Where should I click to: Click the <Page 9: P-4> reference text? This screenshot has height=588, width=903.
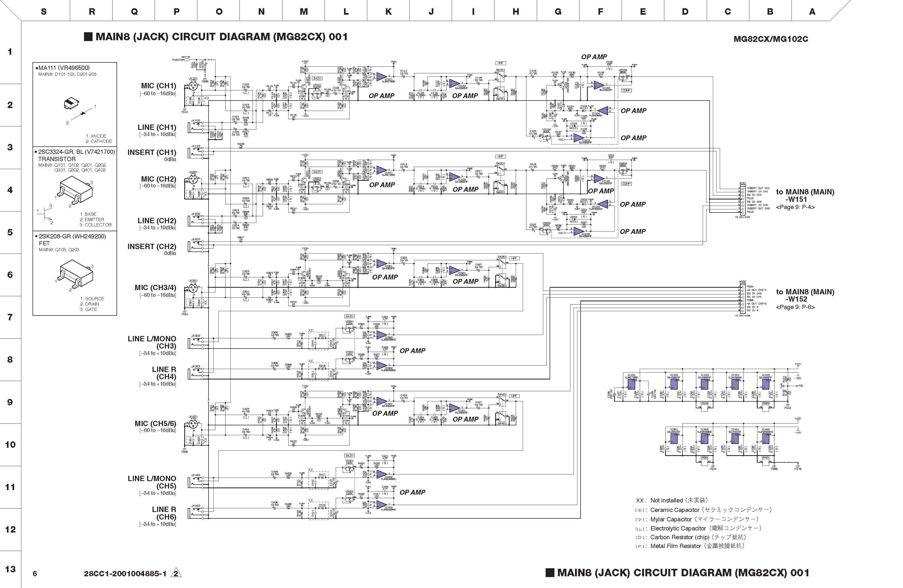(795, 207)
